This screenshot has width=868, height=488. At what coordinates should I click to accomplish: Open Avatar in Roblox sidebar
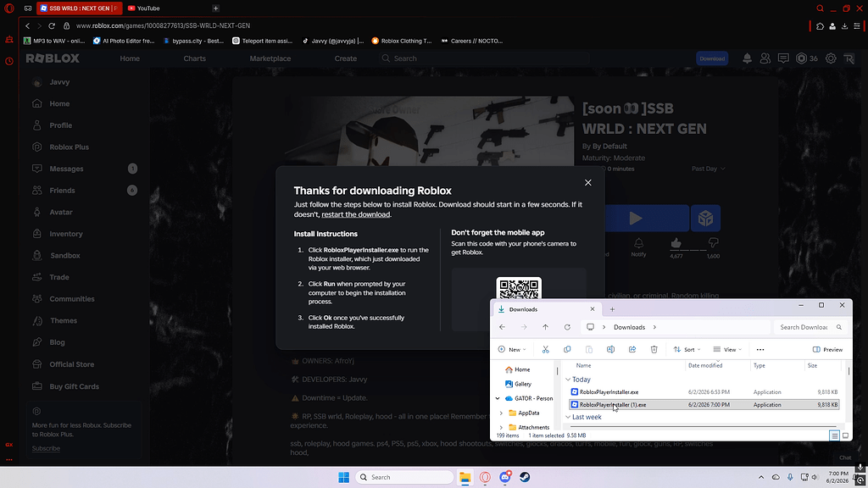(x=61, y=212)
